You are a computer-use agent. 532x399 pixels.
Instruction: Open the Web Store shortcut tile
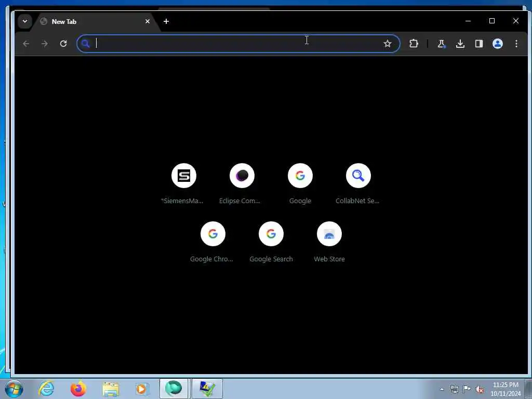[329, 242]
